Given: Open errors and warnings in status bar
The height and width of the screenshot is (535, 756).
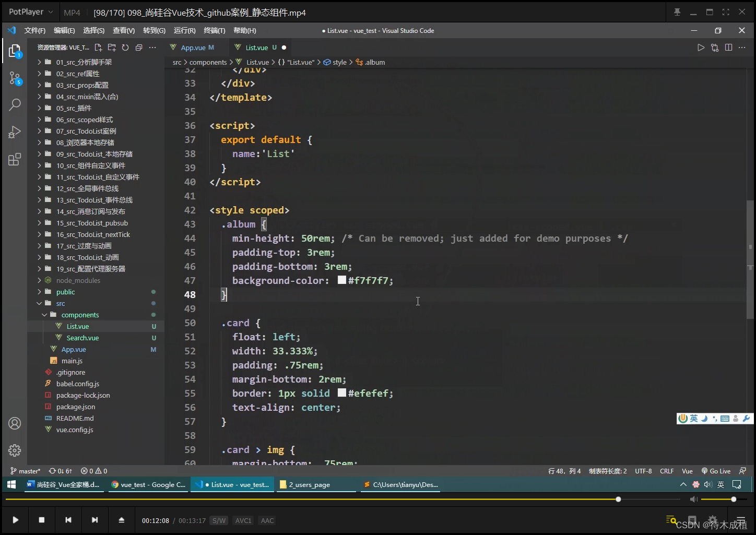Looking at the screenshot, I should [94, 471].
